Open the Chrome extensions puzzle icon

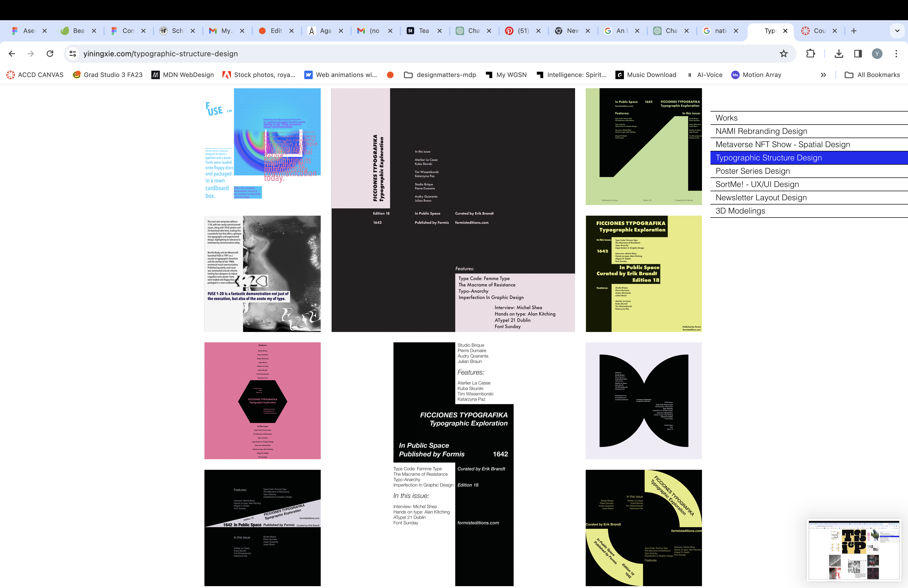810,54
